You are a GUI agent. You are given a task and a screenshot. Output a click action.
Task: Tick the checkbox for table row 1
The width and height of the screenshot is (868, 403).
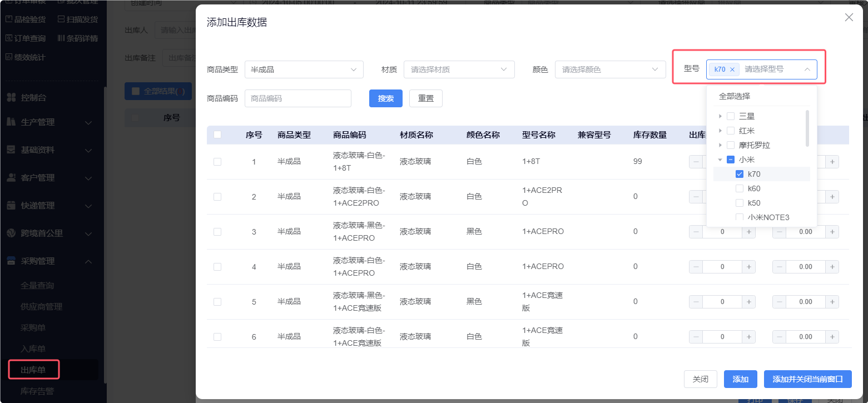(x=217, y=162)
